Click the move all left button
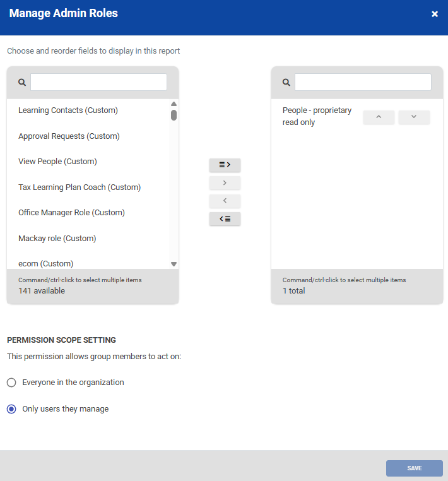 225,219
